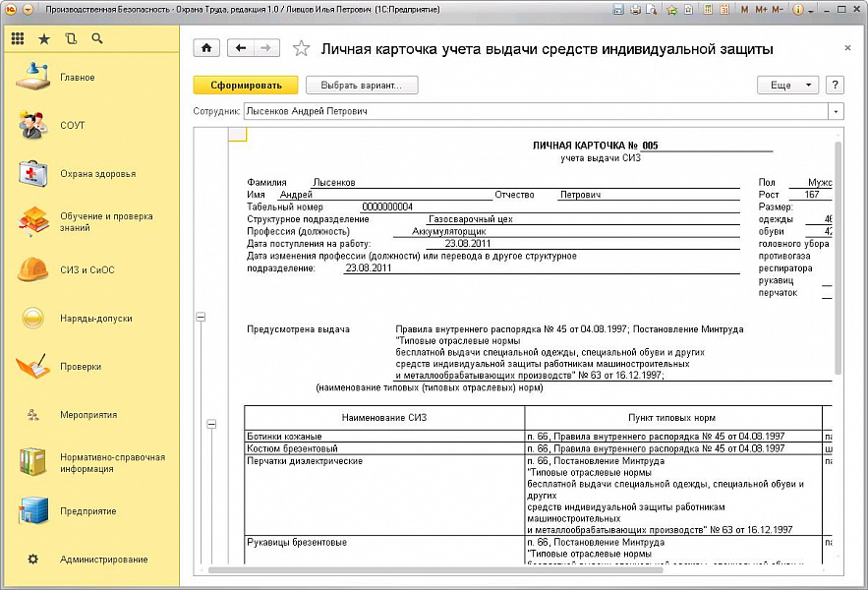This screenshot has height=590, width=868.
Task: Click graduation cap books icon
Action: [x=33, y=221]
